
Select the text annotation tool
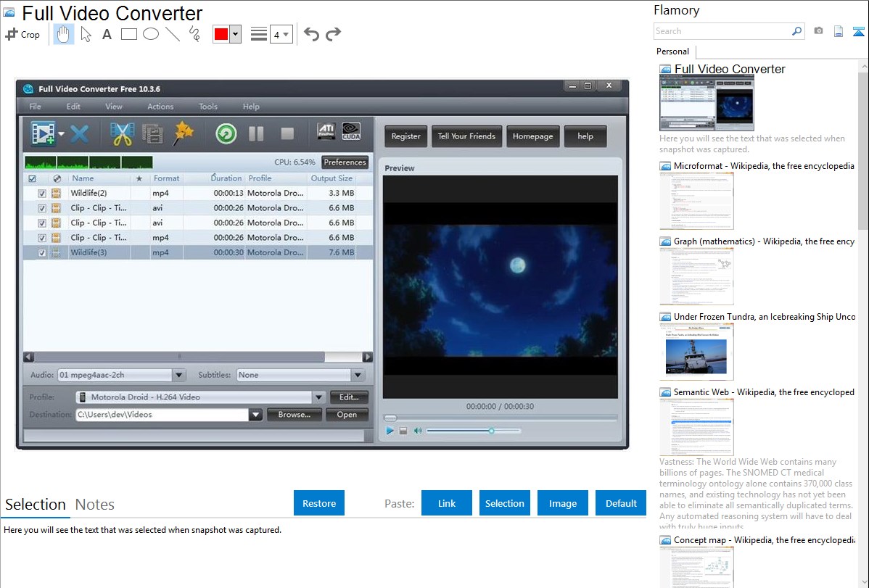(107, 34)
